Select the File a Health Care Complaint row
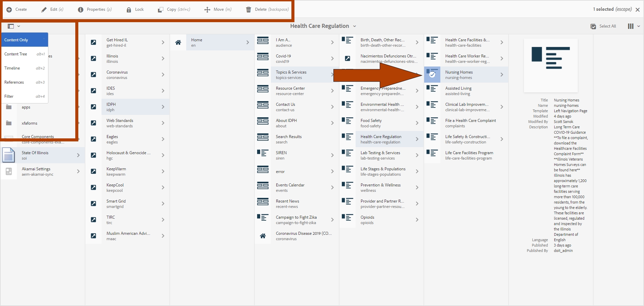 [x=466, y=123]
